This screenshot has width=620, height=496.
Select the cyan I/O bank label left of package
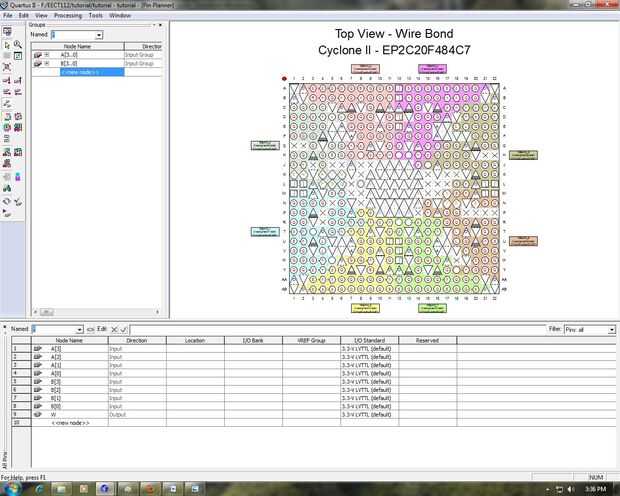[265, 231]
